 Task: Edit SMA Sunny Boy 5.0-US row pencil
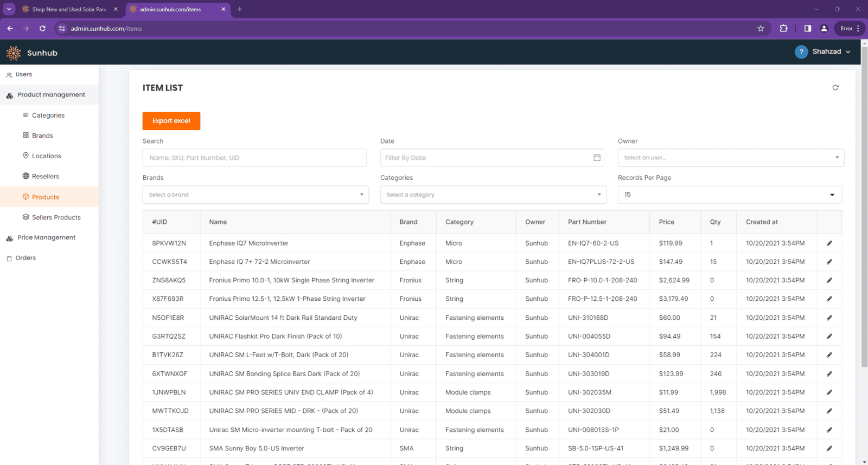(829, 448)
